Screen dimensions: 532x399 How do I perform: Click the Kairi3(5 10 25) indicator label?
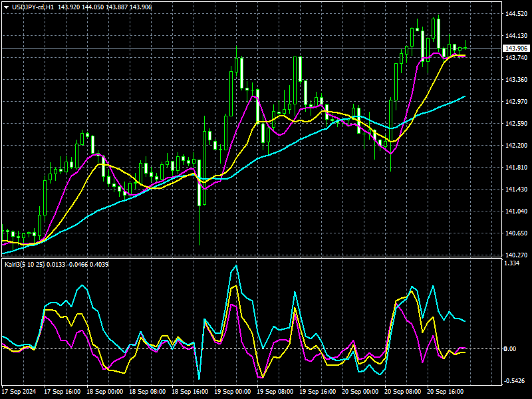tap(25, 264)
